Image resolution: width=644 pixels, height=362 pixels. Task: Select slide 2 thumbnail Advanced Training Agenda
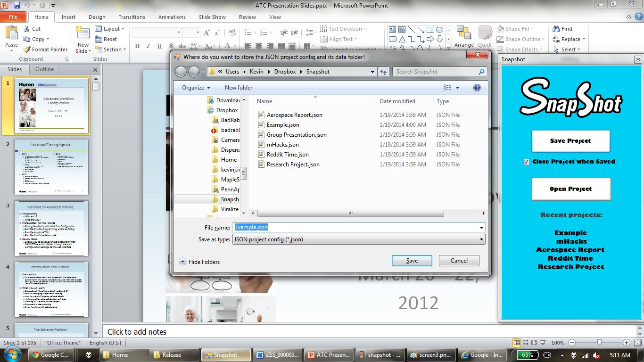pos(51,167)
